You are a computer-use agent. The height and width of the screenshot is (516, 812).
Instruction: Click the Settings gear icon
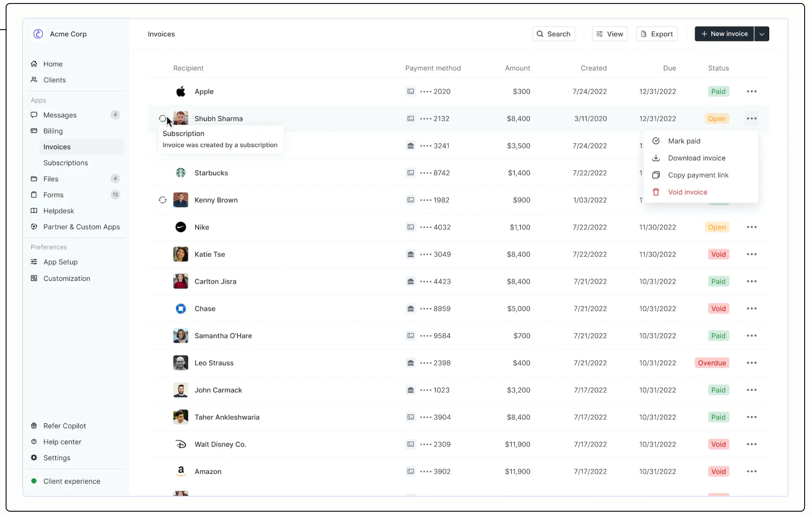pyautogui.click(x=34, y=458)
